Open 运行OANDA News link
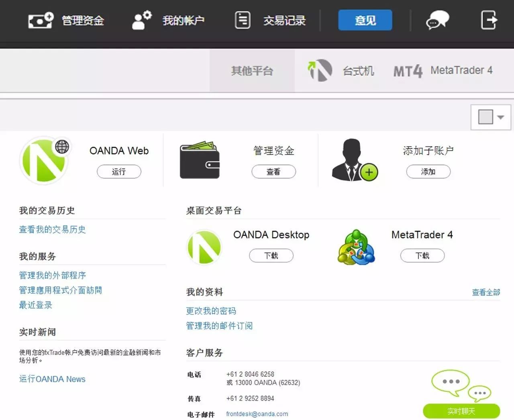 52,379
